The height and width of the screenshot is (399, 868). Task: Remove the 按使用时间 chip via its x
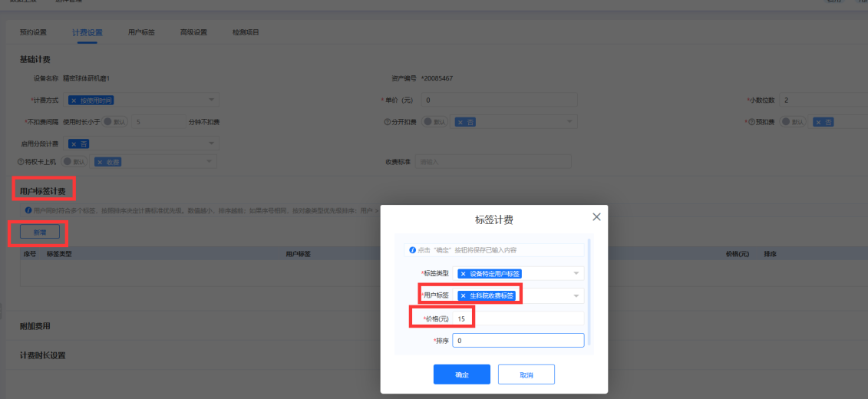(x=74, y=101)
